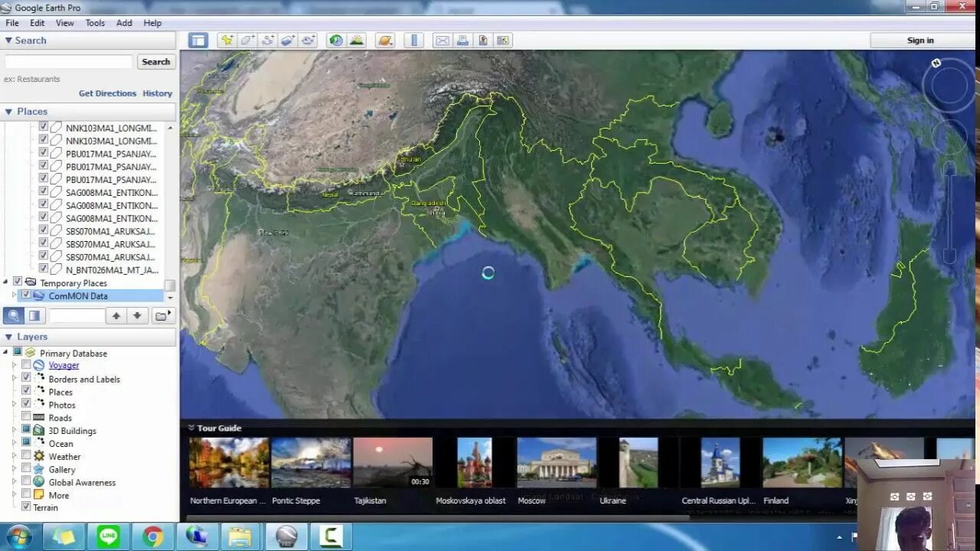Screen dimensions: 980x551
Task: Click the search magnifier icon below Places
Action: point(14,315)
